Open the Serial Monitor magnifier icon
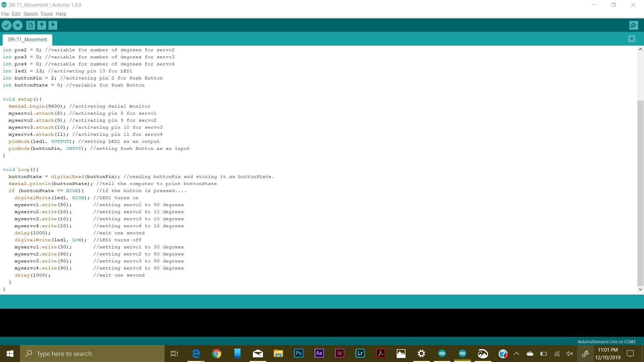644x362 pixels. (633, 25)
